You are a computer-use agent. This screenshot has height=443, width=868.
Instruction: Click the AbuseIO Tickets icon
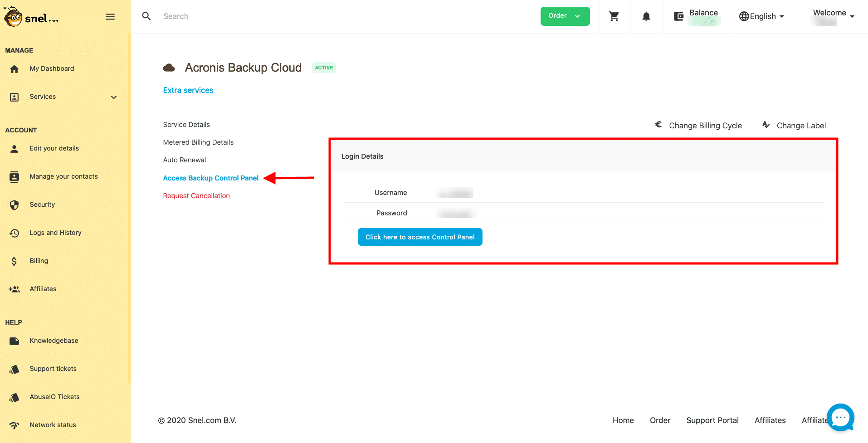15,397
